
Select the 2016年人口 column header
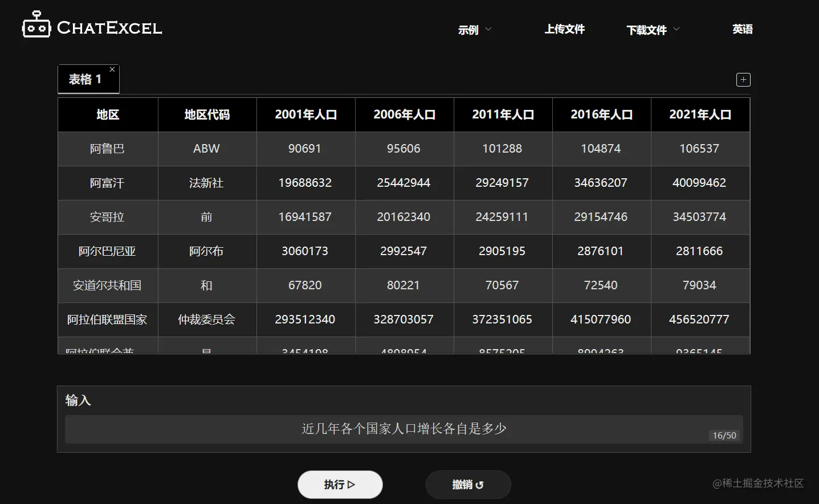pyautogui.click(x=601, y=114)
